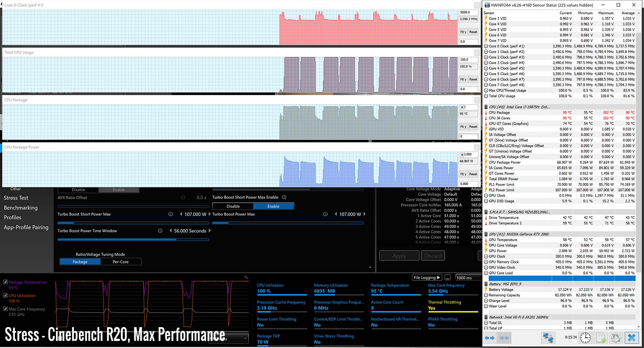The width and height of the screenshot is (644, 348).
Task: Open HWiNFO remote network monitoring icon
Action: click(x=548, y=338)
